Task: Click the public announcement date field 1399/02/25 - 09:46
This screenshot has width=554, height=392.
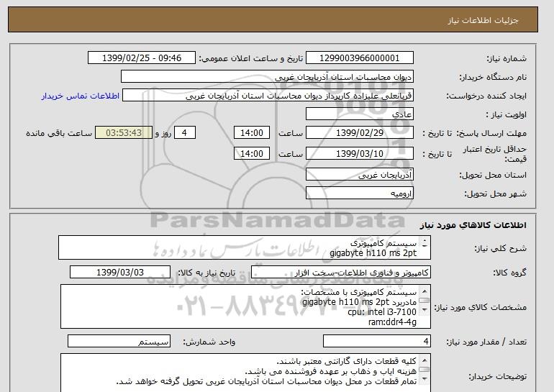Action: pyautogui.click(x=141, y=58)
